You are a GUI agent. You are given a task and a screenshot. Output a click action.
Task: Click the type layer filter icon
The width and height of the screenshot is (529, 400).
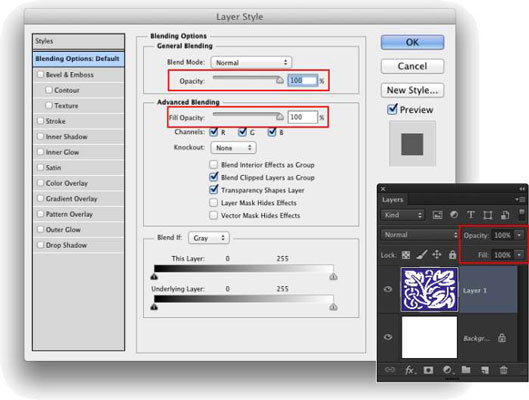coord(471,215)
